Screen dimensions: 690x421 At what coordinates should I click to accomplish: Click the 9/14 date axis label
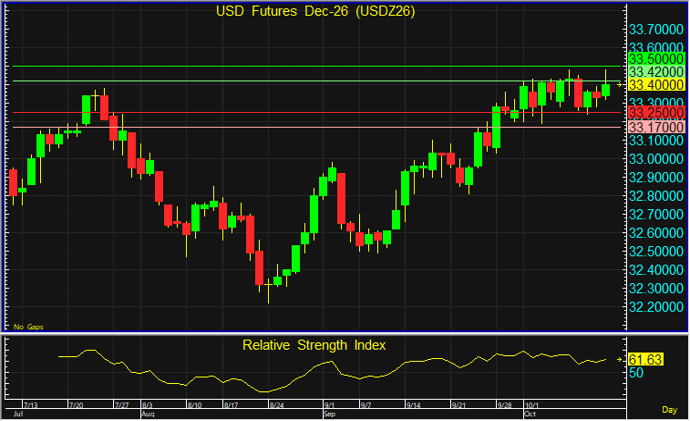(413, 405)
